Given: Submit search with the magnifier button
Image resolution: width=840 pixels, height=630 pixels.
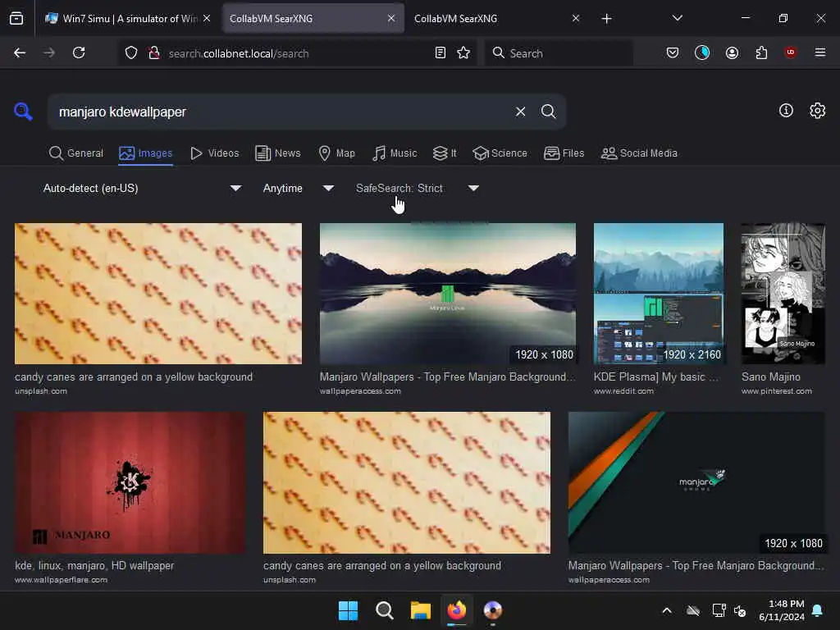Looking at the screenshot, I should pyautogui.click(x=549, y=112).
